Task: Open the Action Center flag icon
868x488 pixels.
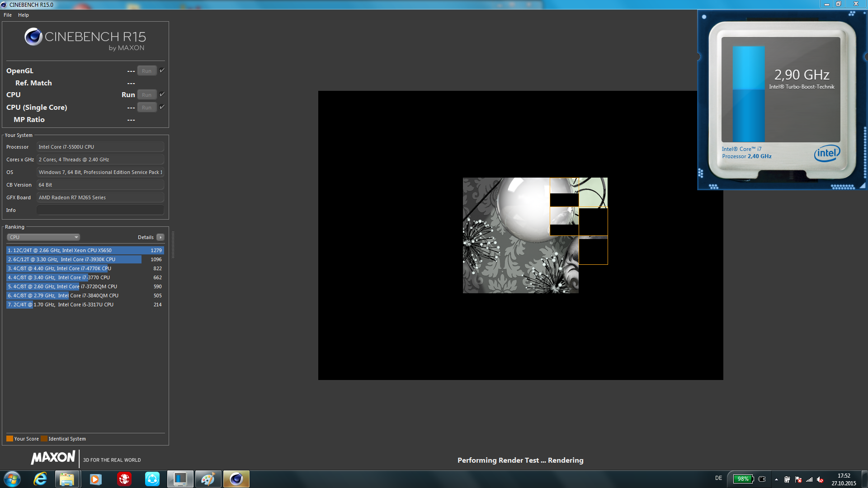Action: tap(798, 479)
